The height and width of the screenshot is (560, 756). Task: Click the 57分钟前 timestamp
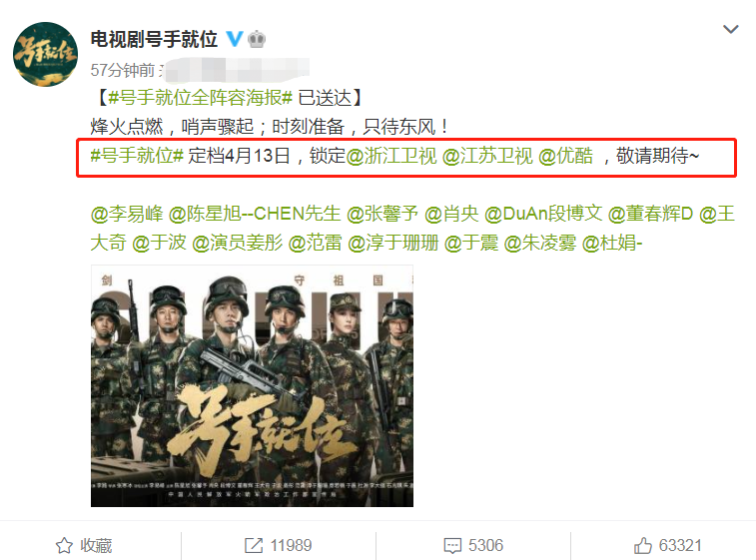click(x=123, y=70)
